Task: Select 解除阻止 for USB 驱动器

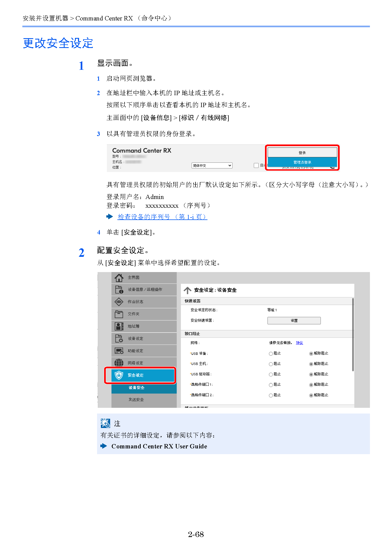Action: tap(311, 374)
